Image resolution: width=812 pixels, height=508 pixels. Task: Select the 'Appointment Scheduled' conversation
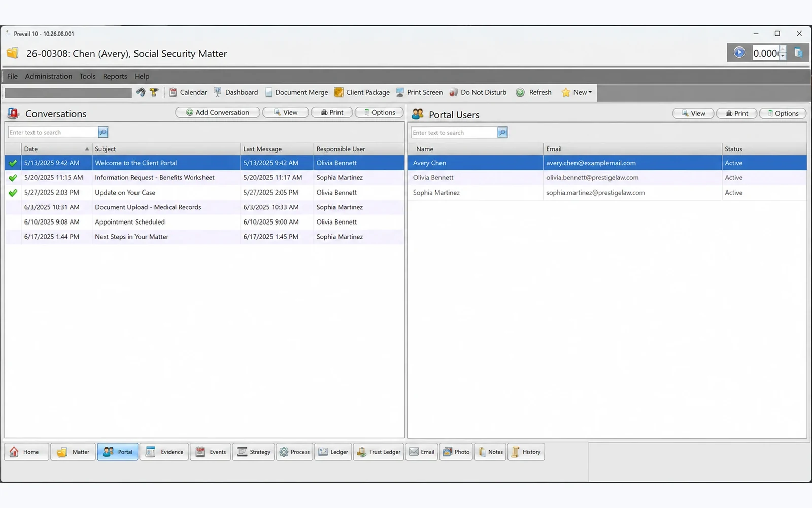click(205, 222)
